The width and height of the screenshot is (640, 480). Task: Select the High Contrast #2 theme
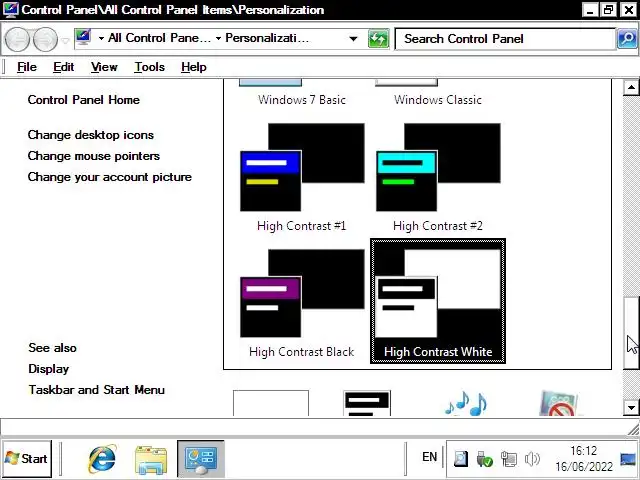438,178
